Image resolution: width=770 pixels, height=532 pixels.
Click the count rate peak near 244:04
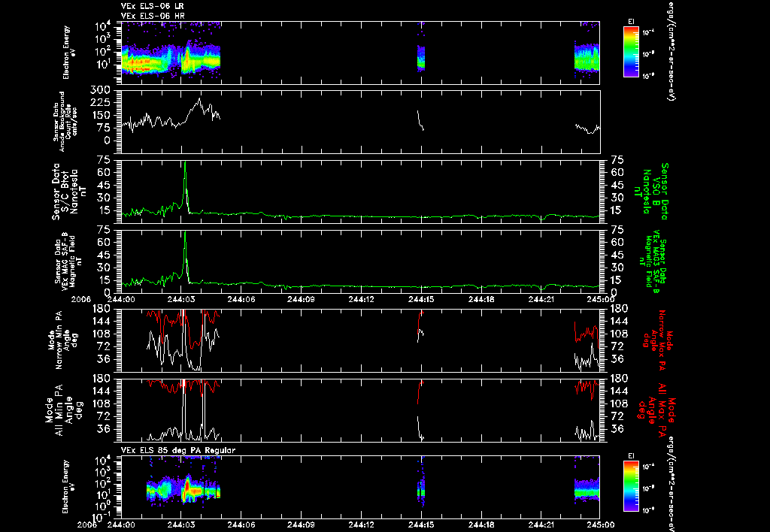click(199, 100)
